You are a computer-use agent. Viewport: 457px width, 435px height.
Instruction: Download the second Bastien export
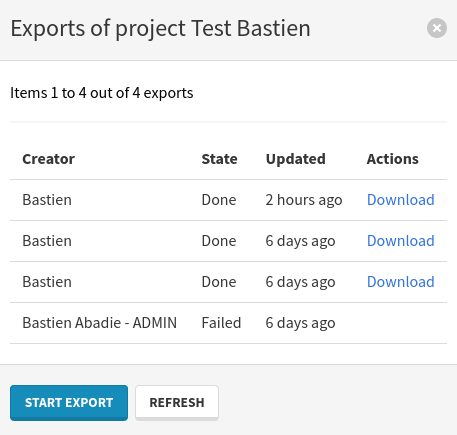[401, 241]
